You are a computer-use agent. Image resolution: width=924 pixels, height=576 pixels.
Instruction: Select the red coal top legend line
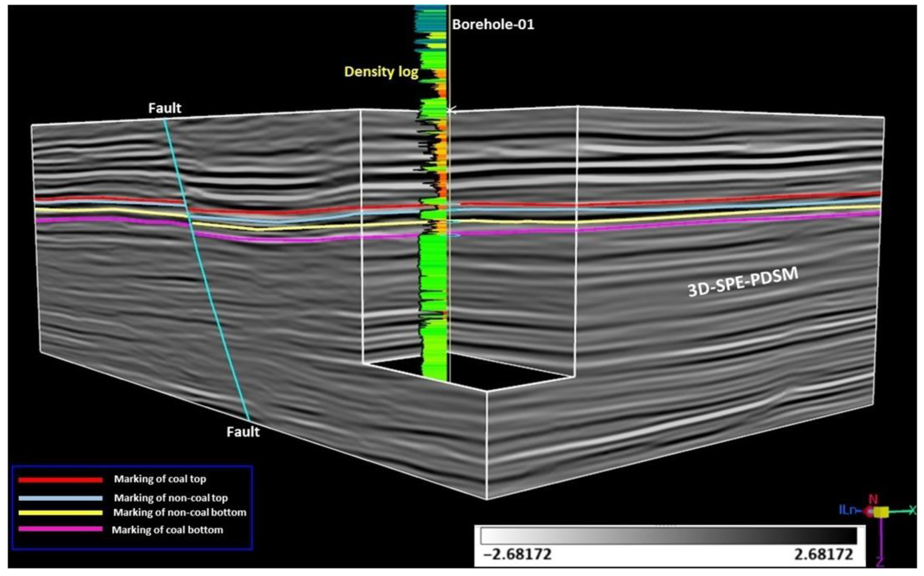point(60,480)
